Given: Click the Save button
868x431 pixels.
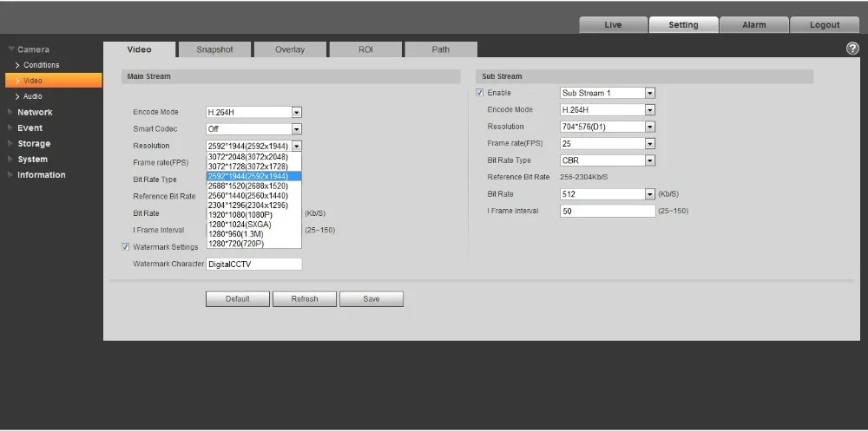Looking at the screenshot, I should pos(372,299).
